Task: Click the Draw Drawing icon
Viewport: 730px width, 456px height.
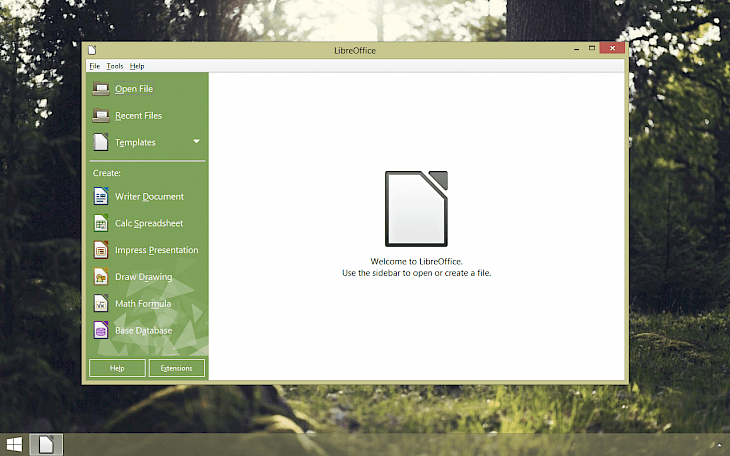Action: tap(101, 277)
